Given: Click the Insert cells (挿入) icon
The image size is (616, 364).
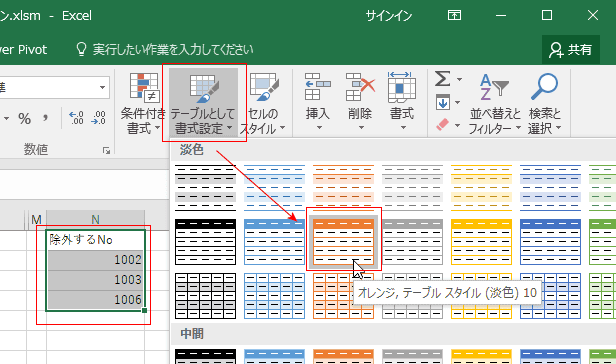Looking at the screenshot, I should click(317, 87).
